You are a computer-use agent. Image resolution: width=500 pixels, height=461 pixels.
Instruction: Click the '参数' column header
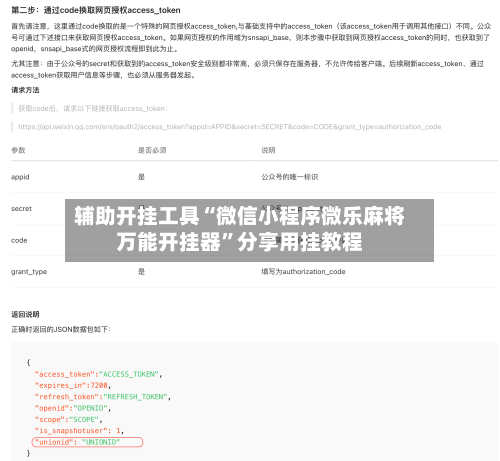(x=18, y=150)
